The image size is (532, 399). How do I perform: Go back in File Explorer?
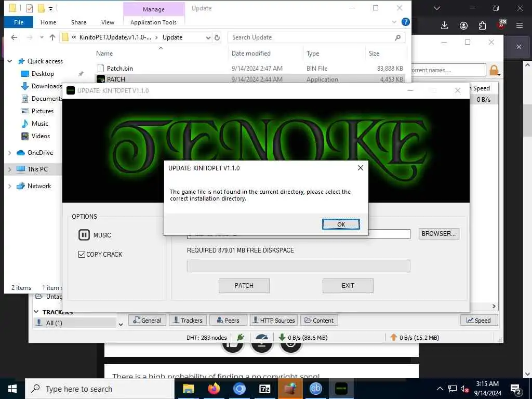(14, 37)
